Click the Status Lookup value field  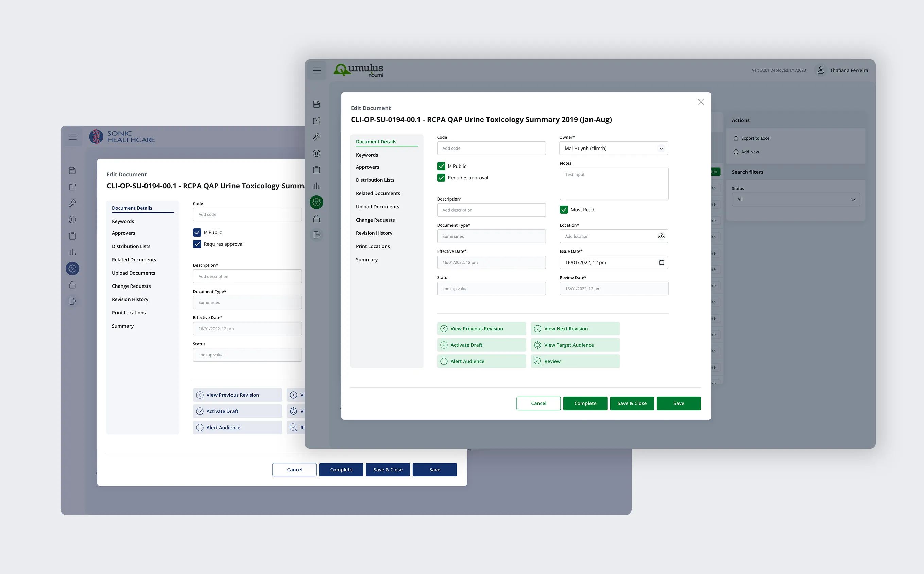pyautogui.click(x=491, y=289)
